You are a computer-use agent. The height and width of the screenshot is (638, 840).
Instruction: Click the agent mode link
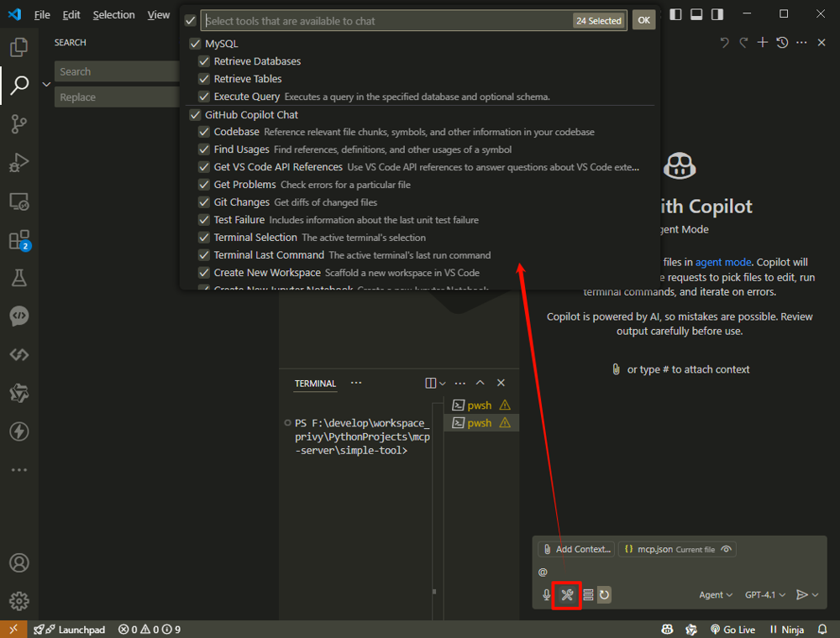[x=723, y=262]
